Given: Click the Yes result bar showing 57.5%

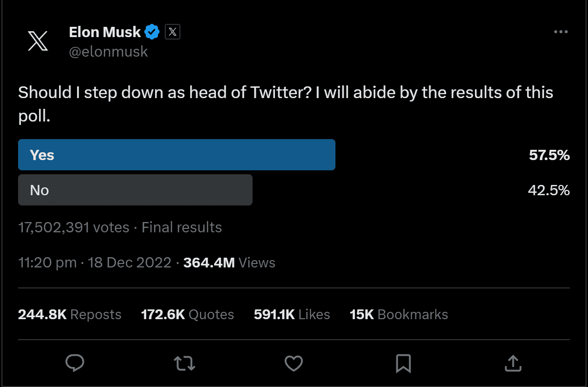Looking at the screenshot, I should click(x=176, y=155).
